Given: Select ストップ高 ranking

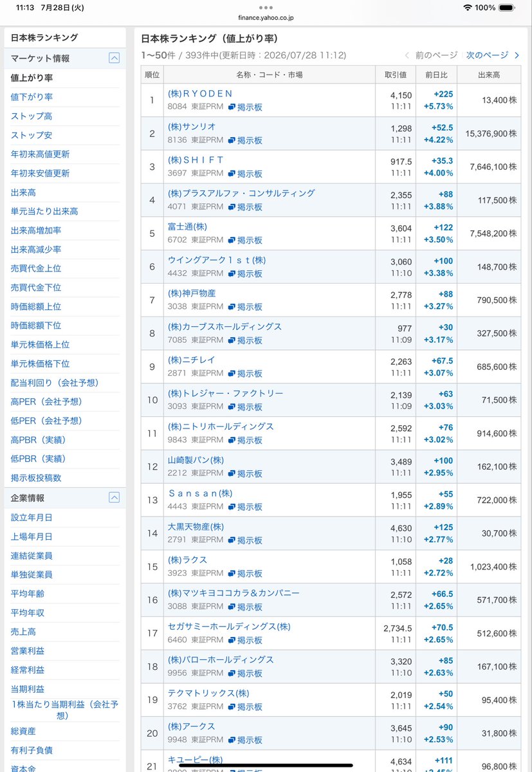Looking at the screenshot, I should click(x=32, y=116).
